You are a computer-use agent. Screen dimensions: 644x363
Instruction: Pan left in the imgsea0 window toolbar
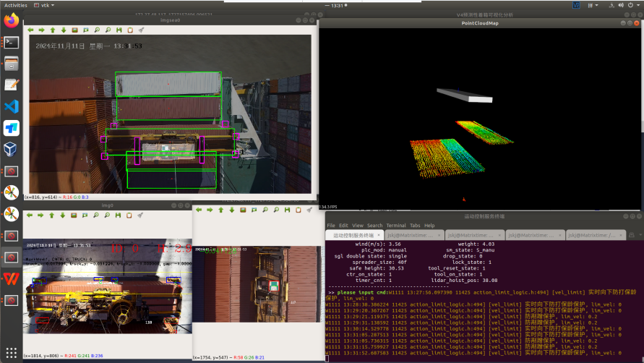pyautogui.click(x=30, y=30)
